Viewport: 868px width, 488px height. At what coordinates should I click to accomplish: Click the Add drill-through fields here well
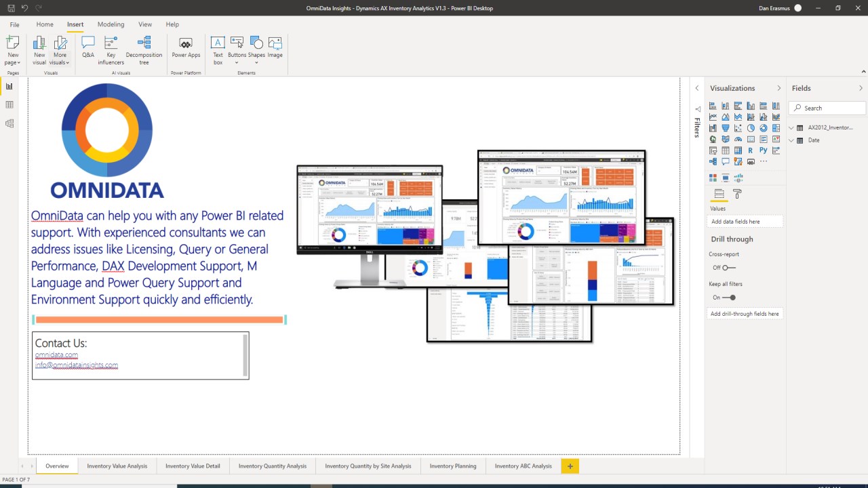click(x=745, y=314)
